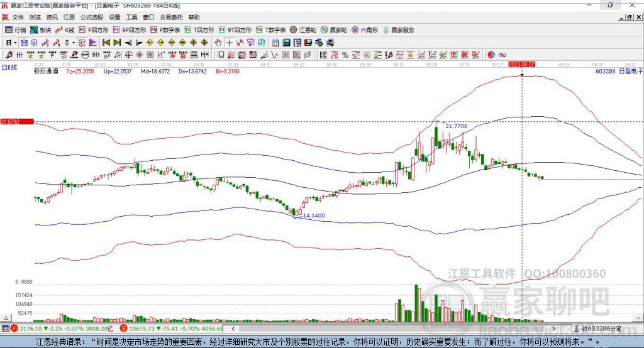Open the 板块 sector view
This screenshot has width=644, height=348.
click(x=40, y=30)
